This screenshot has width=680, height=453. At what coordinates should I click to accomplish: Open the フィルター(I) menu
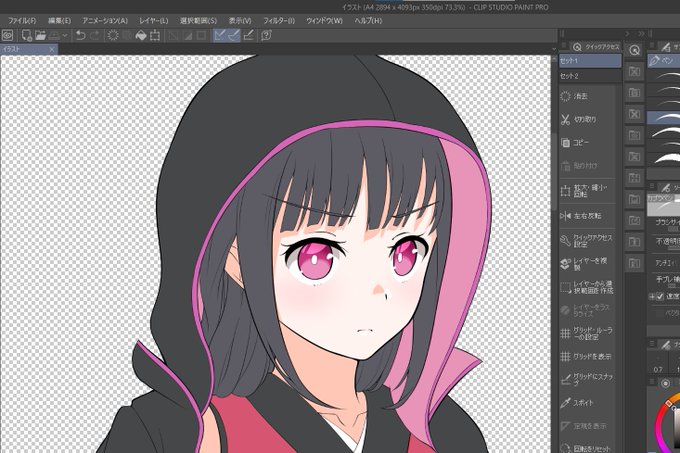point(279,20)
